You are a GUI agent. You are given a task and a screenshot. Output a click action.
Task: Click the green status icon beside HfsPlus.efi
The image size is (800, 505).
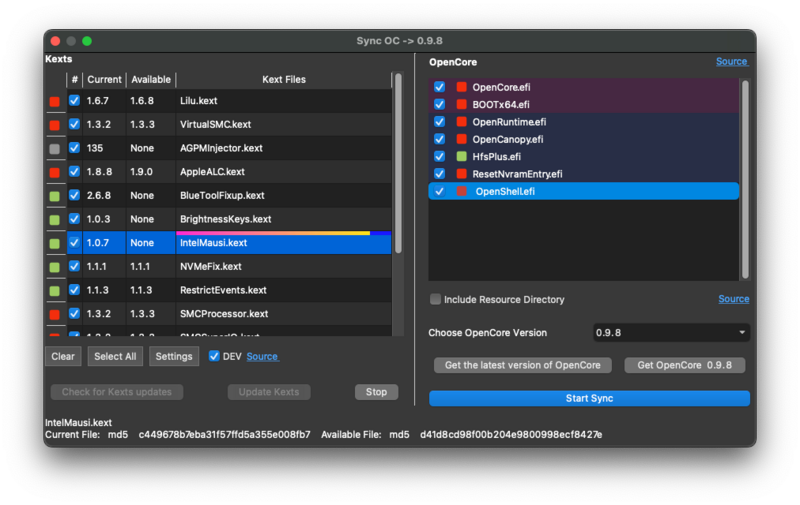point(461,156)
